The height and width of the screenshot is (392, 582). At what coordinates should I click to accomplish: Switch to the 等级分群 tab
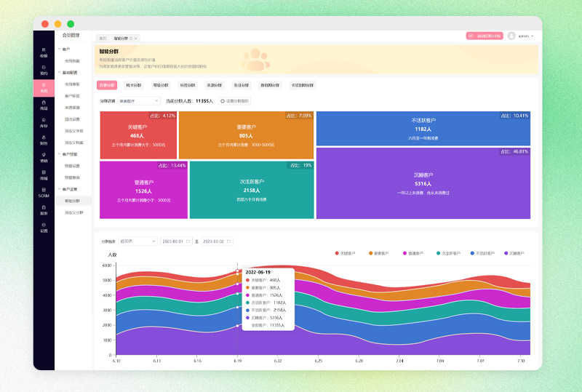click(159, 85)
